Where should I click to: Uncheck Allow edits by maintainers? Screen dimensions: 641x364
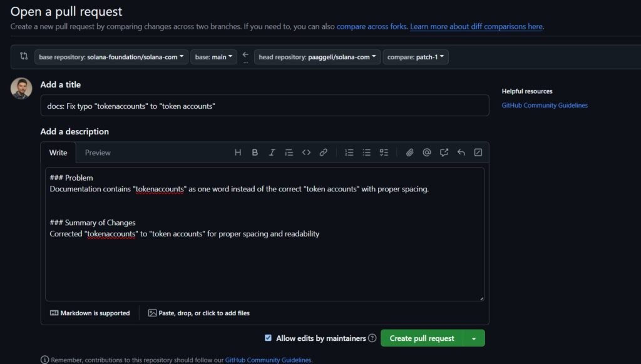[268, 338]
